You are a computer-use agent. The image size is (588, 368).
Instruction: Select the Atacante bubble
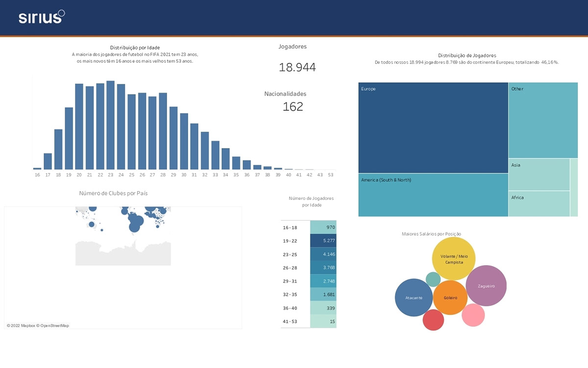pyautogui.click(x=414, y=297)
